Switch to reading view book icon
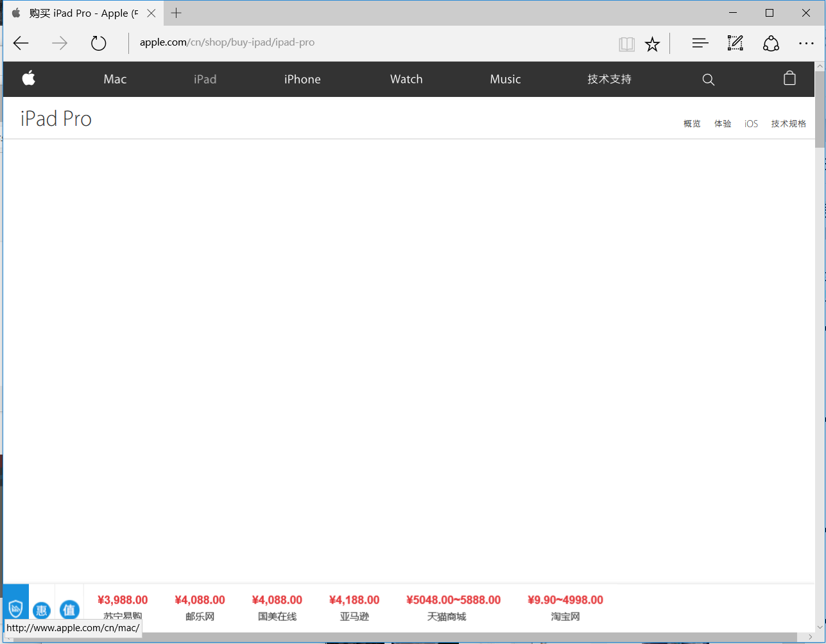Viewport: 826px width, 644px height. [626, 44]
